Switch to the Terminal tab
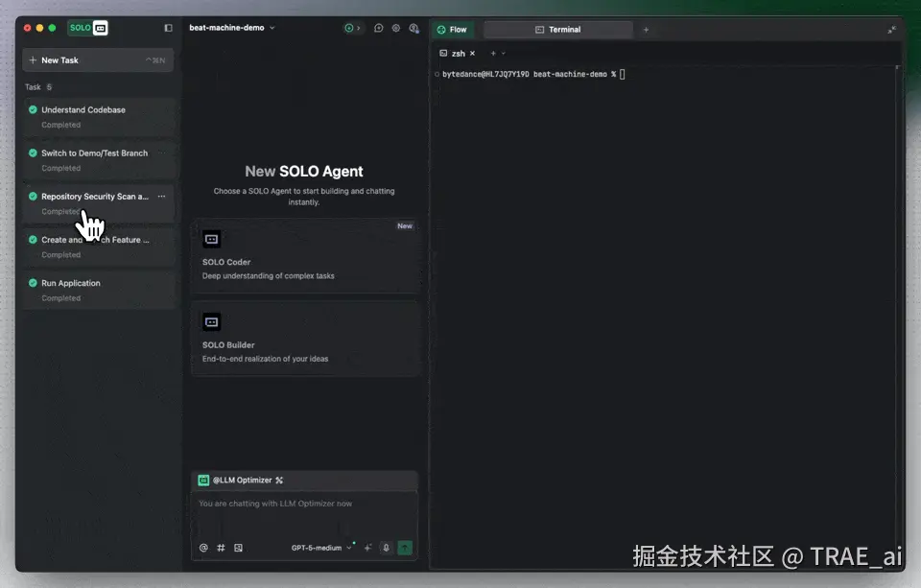Viewport: 921px width, 588px height. tap(558, 30)
